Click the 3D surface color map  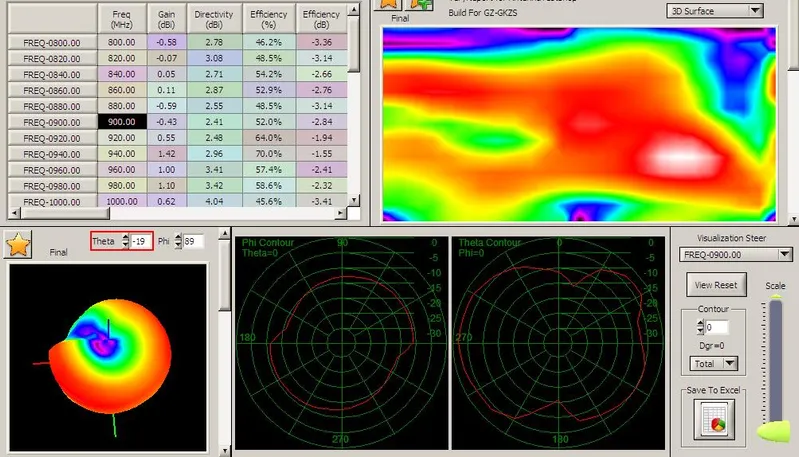coord(579,125)
